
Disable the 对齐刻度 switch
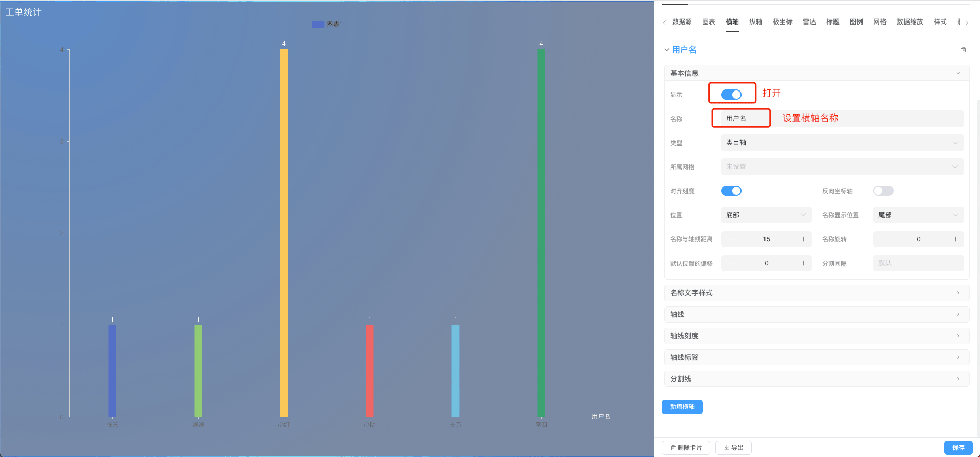(x=731, y=191)
